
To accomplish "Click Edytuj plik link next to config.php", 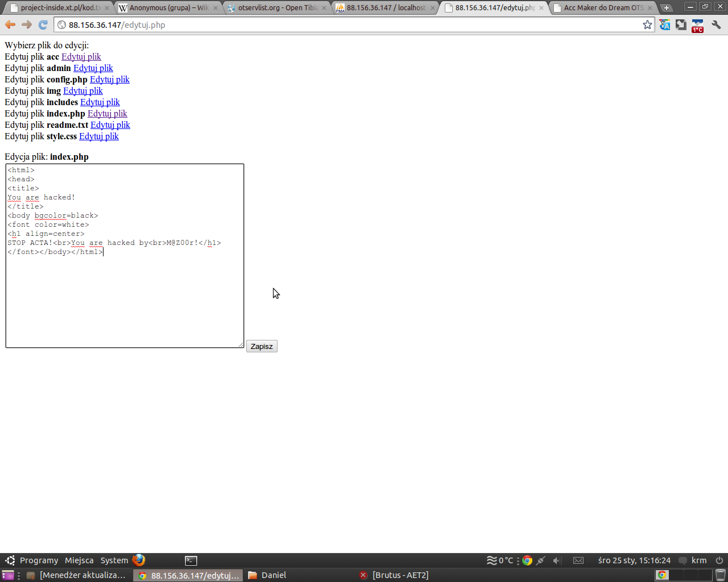I will tap(109, 80).
